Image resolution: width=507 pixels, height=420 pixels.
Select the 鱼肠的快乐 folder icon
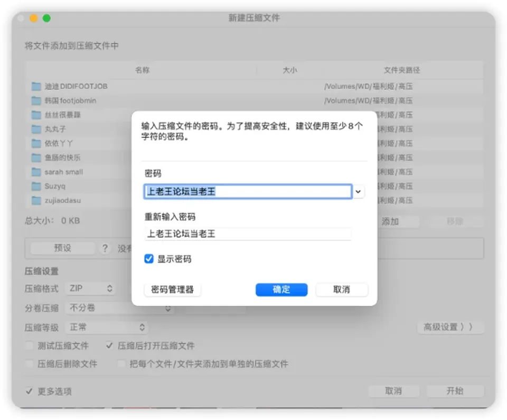36,157
